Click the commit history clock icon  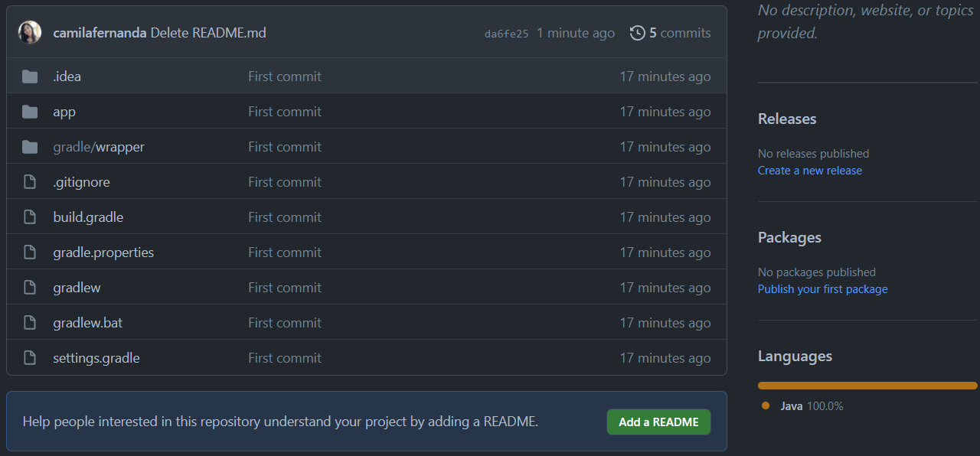click(637, 33)
